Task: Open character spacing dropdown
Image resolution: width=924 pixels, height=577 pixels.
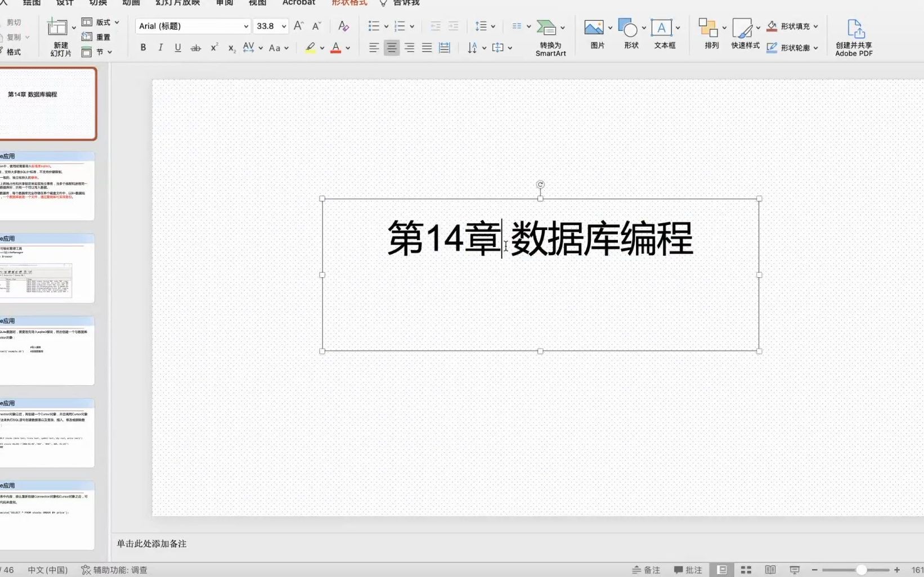Action: 253,48
